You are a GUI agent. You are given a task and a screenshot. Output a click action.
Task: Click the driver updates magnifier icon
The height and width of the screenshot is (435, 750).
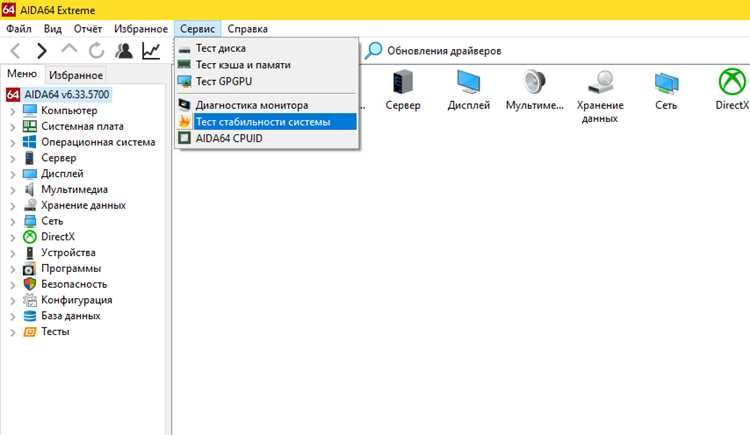pyautogui.click(x=373, y=50)
